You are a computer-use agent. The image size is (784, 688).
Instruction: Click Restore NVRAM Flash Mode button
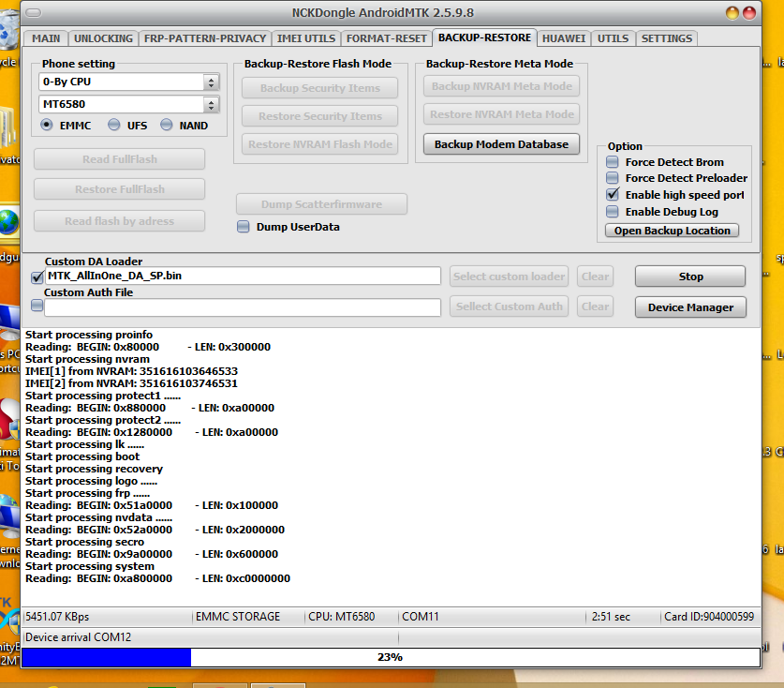pos(320,144)
